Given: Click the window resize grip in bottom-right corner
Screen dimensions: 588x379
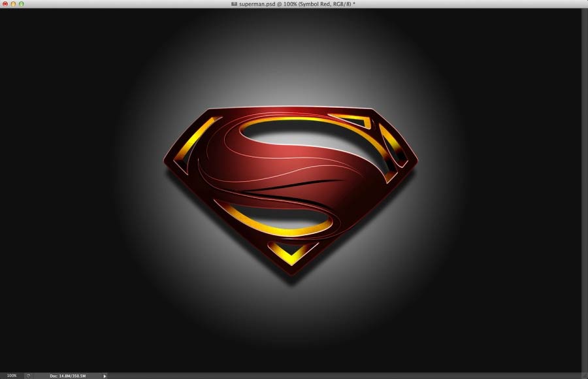Looking at the screenshot, I should pos(585,376).
